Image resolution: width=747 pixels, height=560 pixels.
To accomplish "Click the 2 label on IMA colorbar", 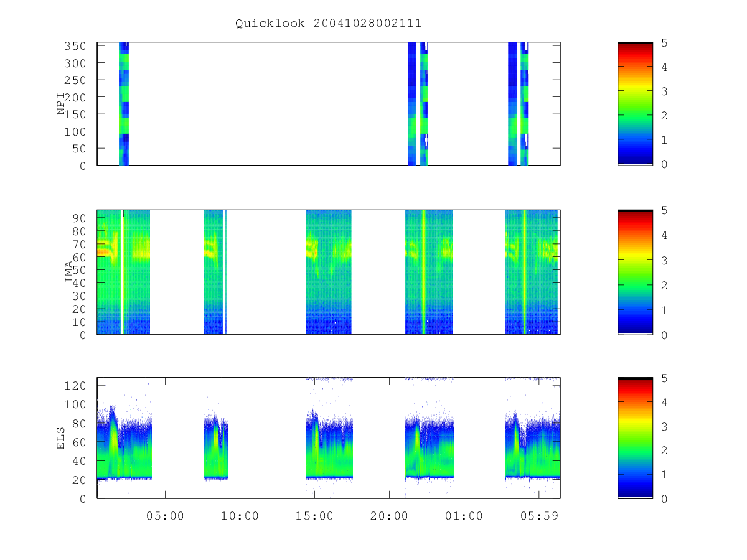I will (x=664, y=285).
